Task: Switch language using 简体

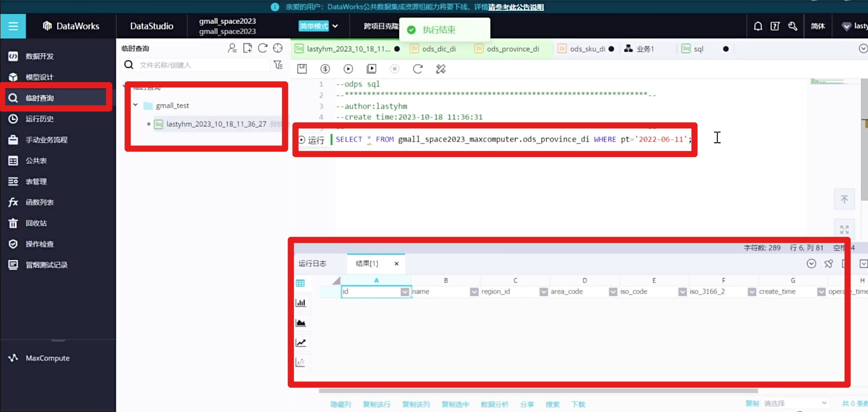Action: [x=818, y=26]
